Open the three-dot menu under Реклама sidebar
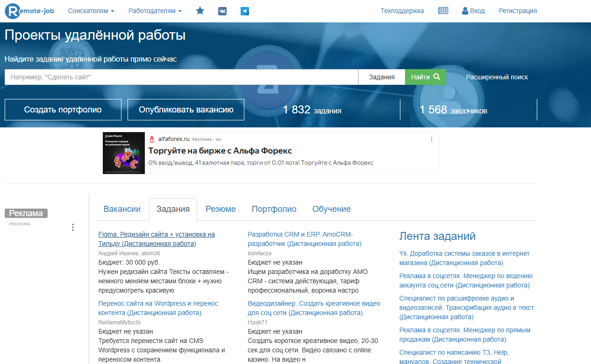The height and width of the screenshot is (364, 591). click(x=73, y=227)
